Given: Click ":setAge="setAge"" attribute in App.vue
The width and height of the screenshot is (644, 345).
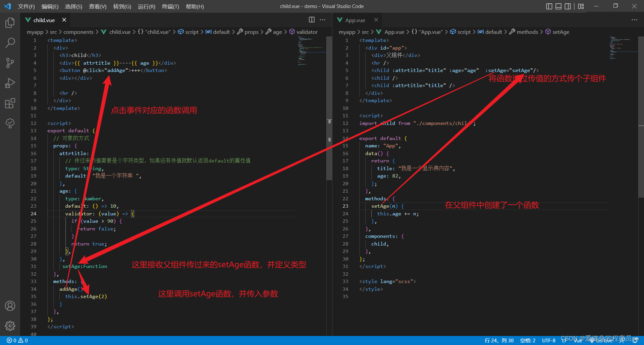Looking at the screenshot, I should tap(509, 70).
